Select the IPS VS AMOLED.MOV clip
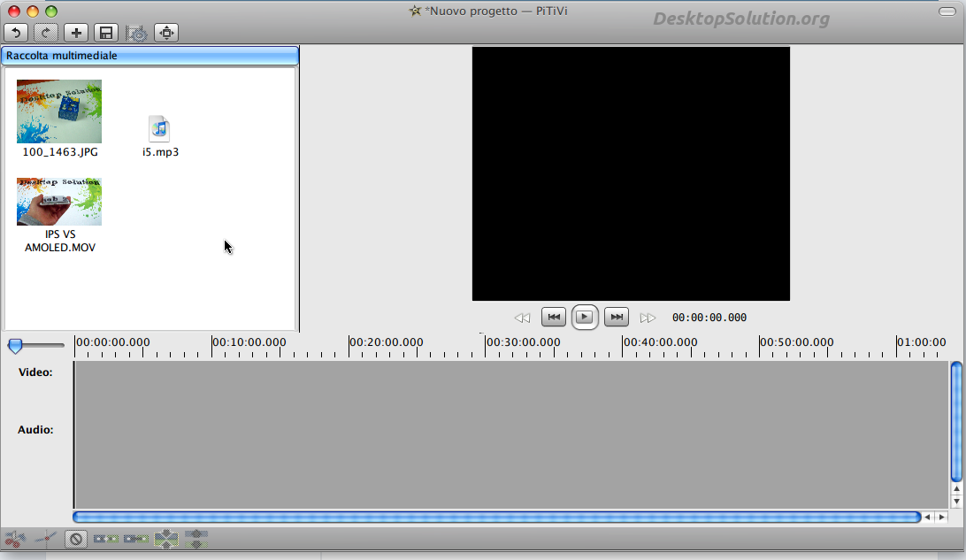Screen dimensions: 966x560 click(59, 202)
